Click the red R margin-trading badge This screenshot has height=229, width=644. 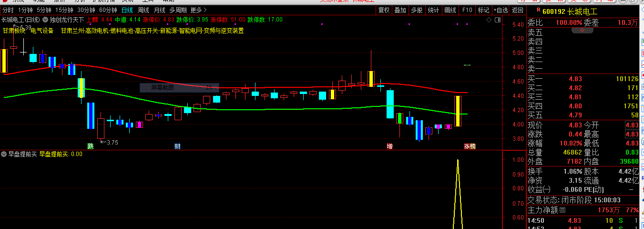[538, 10]
